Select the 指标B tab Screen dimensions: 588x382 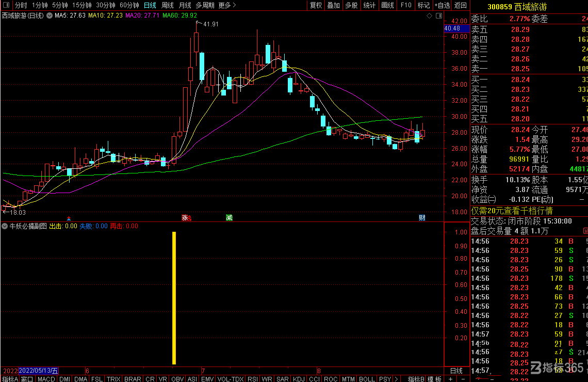tap(416, 379)
